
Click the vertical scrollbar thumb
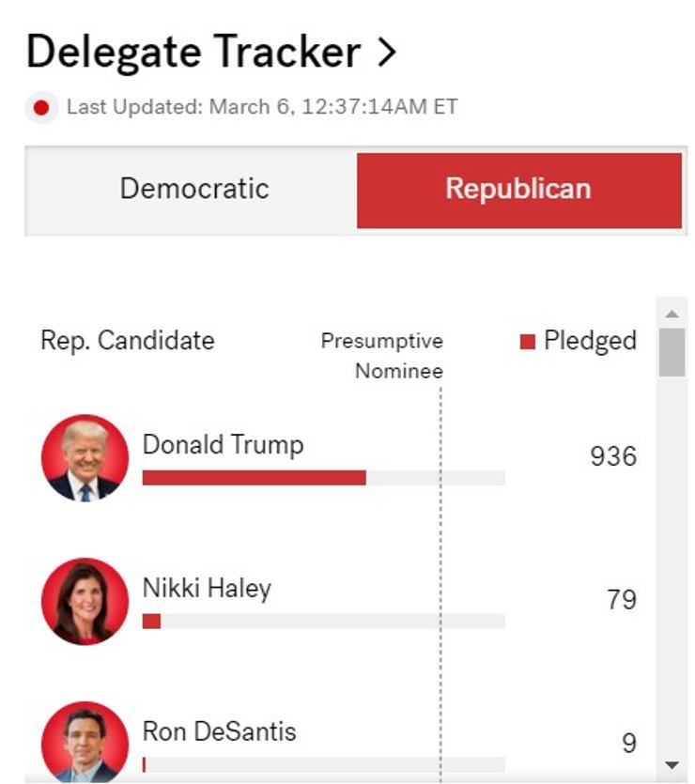tap(672, 352)
